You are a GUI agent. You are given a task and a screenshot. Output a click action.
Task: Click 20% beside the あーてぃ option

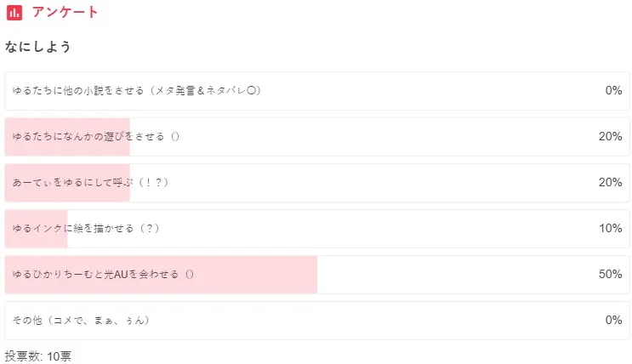coord(610,183)
